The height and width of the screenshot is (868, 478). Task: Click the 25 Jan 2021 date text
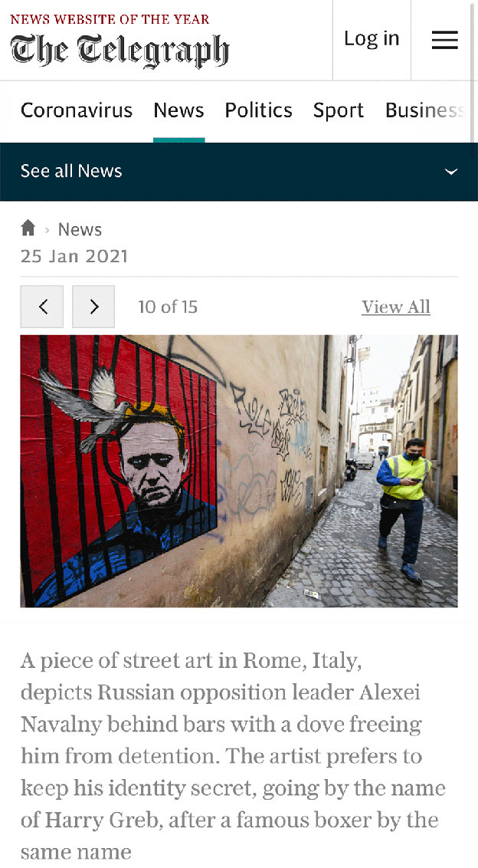(74, 256)
